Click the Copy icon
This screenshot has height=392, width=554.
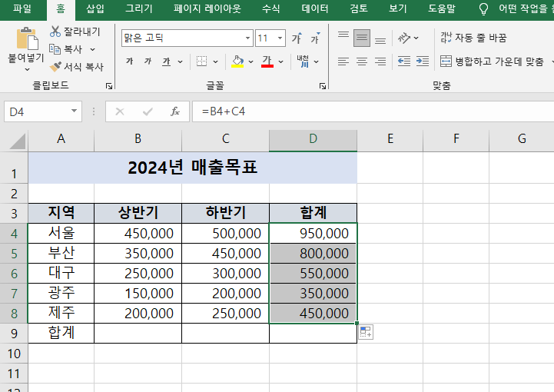(x=55, y=48)
